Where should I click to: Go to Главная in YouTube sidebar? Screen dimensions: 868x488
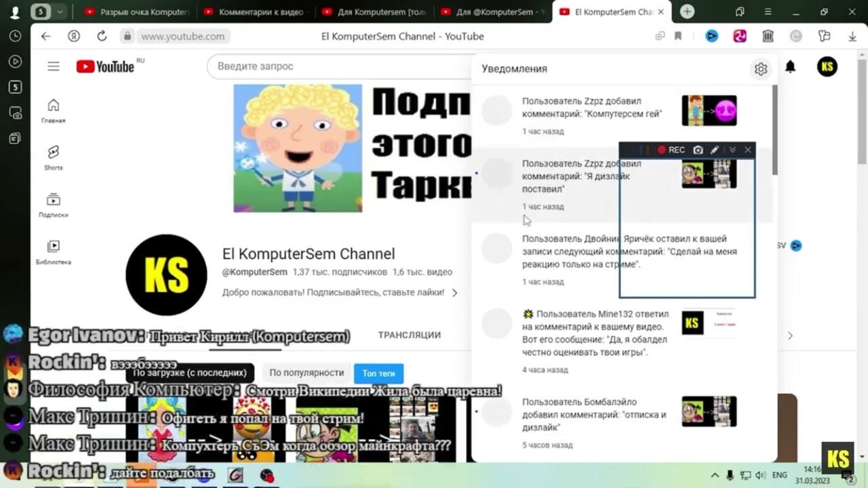pos(54,111)
